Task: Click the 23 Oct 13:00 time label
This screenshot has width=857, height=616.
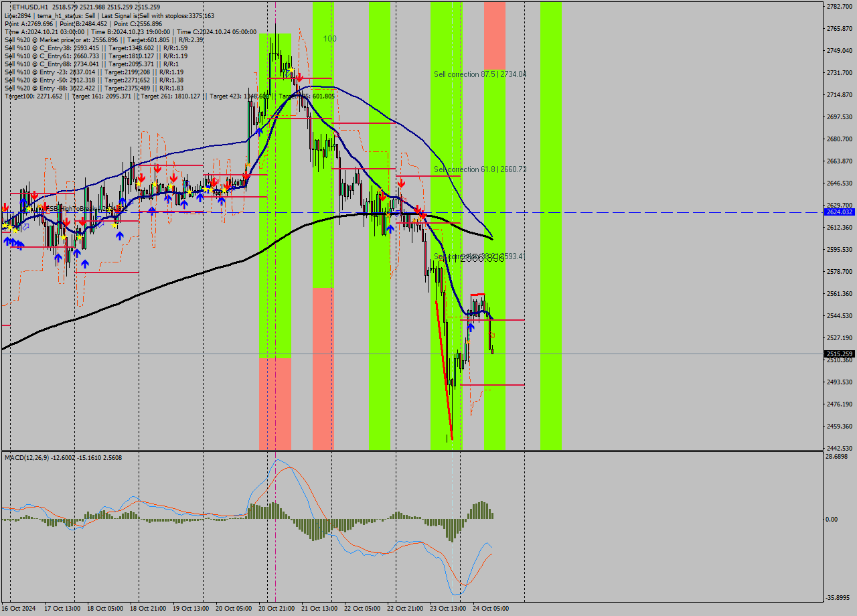Action: coord(447,609)
